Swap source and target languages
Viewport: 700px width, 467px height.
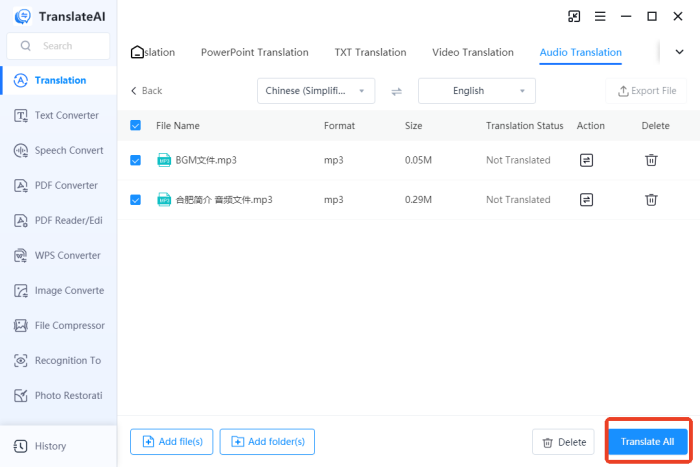(396, 92)
